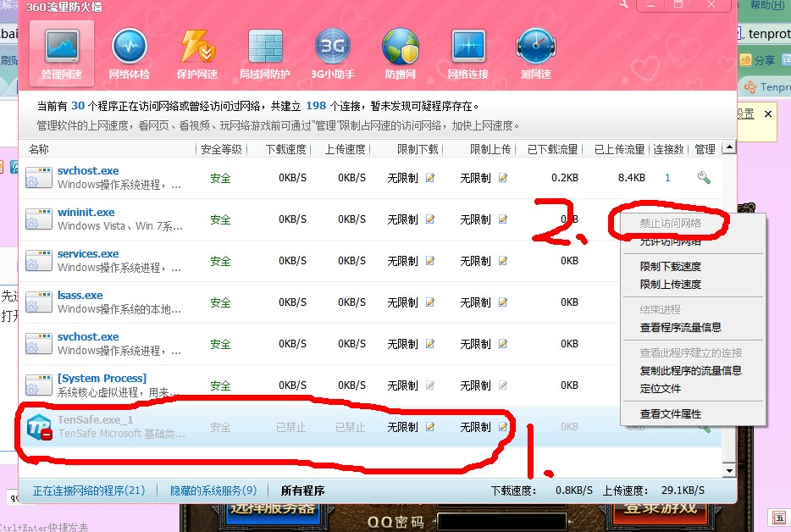Screen dimensions: 791x532
Task: Edit download limit pencil for wininit.exe
Action: coord(430,219)
